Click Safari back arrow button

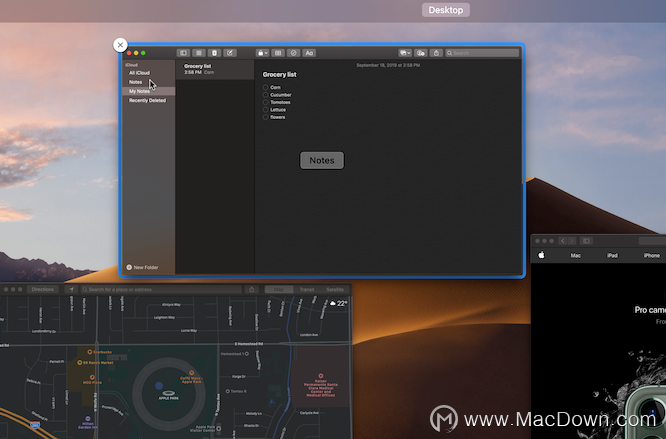click(x=563, y=241)
